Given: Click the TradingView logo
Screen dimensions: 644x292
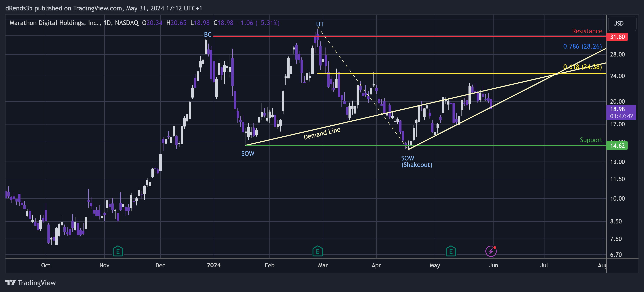Looking at the screenshot, I should tap(31, 283).
